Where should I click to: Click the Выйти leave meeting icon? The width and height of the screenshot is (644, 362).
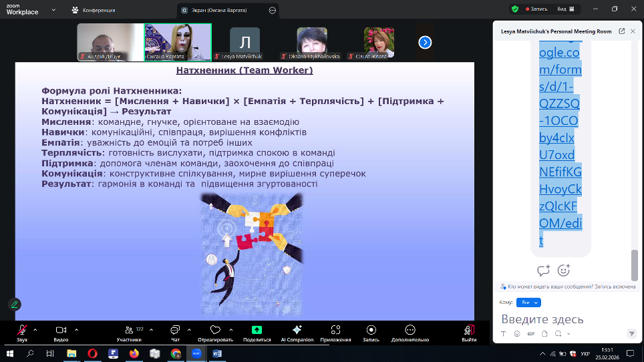[x=469, y=330]
